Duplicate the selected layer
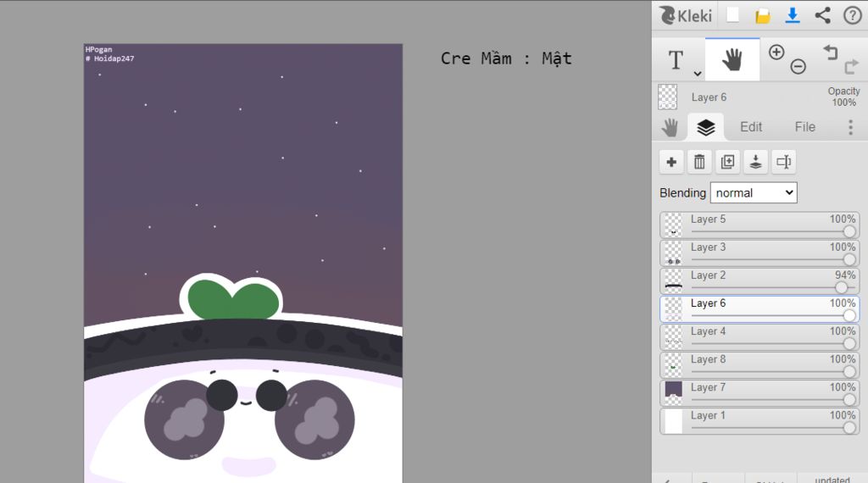868x483 pixels. 727,162
